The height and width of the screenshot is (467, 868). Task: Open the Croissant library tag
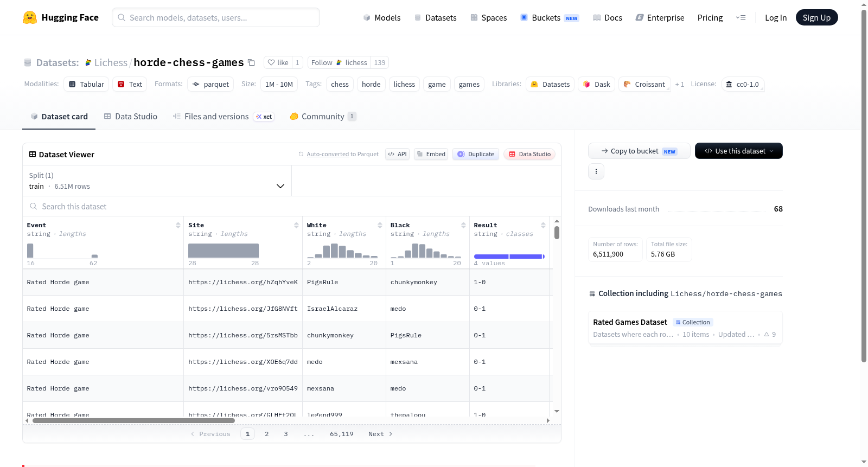(x=644, y=84)
